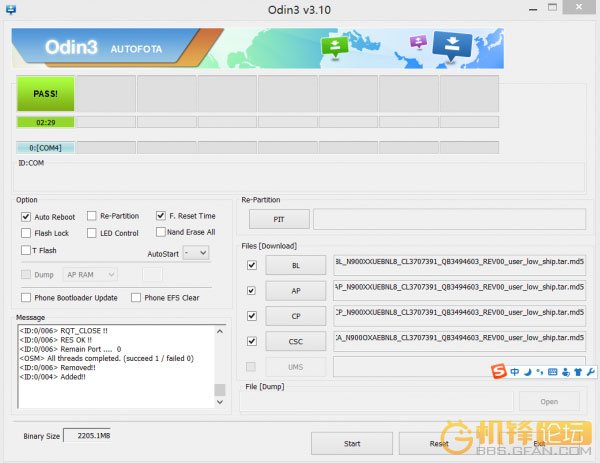Click the BL file path field
Image resolution: width=600 pixels, height=463 pixels.
(x=459, y=265)
